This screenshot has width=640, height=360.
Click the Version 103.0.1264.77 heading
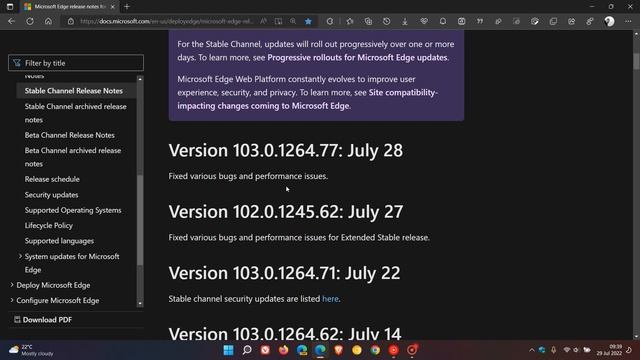[286, 150]
